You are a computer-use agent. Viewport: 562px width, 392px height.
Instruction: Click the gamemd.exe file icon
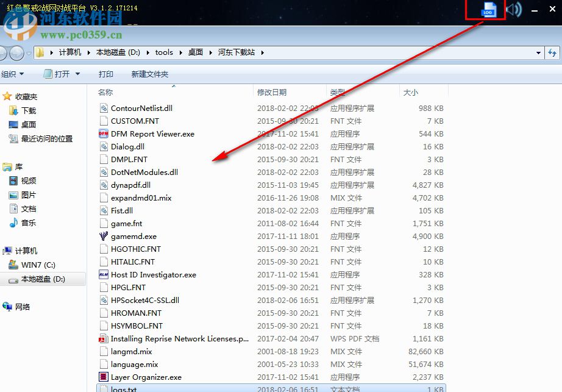[x=104, y=236]
